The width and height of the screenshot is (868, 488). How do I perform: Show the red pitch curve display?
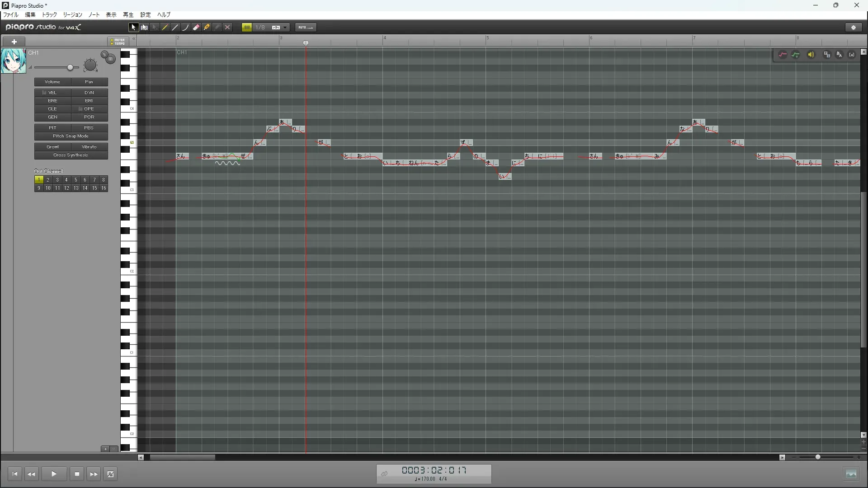coord(783,55)
